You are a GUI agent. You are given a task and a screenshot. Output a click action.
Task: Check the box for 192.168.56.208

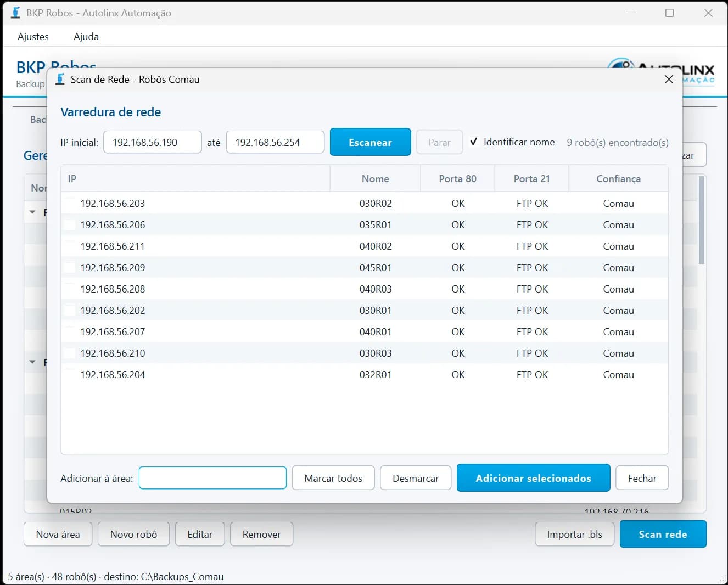69,289
